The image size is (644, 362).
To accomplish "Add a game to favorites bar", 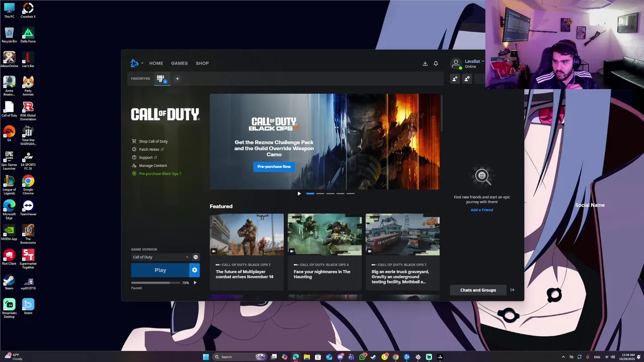I will (x=177, y=78).
